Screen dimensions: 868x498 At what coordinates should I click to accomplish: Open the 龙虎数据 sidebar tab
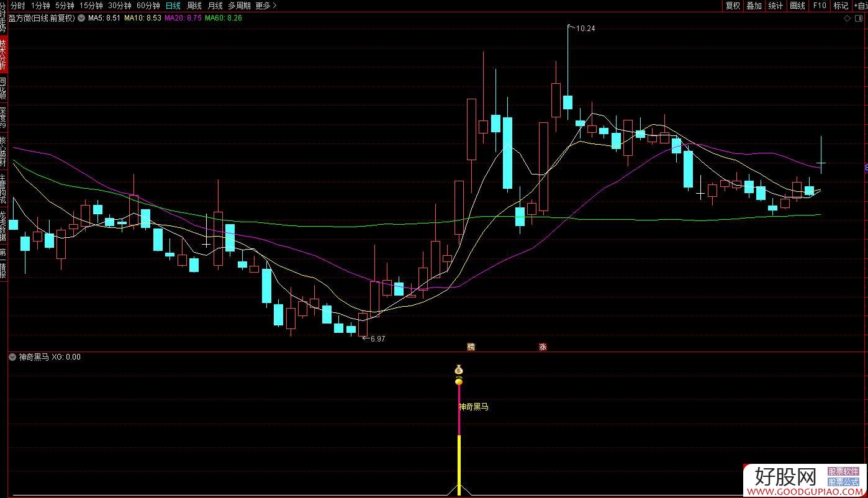click(x=3, y=226)
